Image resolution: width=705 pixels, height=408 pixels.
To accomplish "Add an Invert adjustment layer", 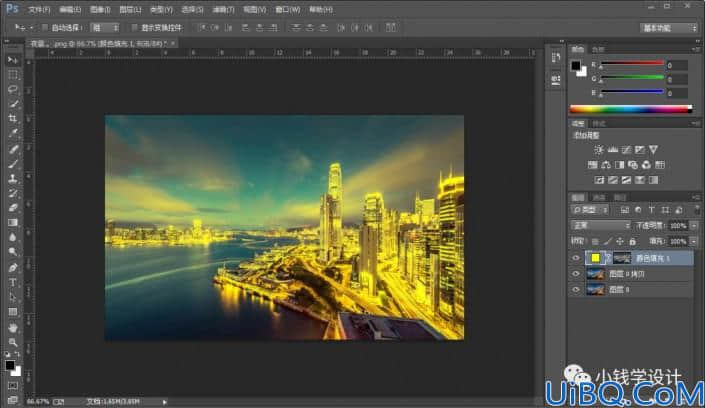I will click(599, 180).
